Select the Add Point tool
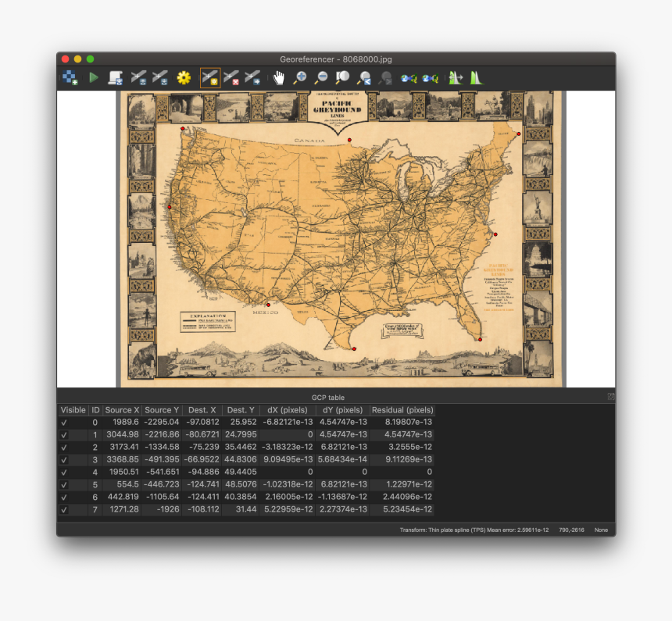672x621 pixels. tap(209, 77)
